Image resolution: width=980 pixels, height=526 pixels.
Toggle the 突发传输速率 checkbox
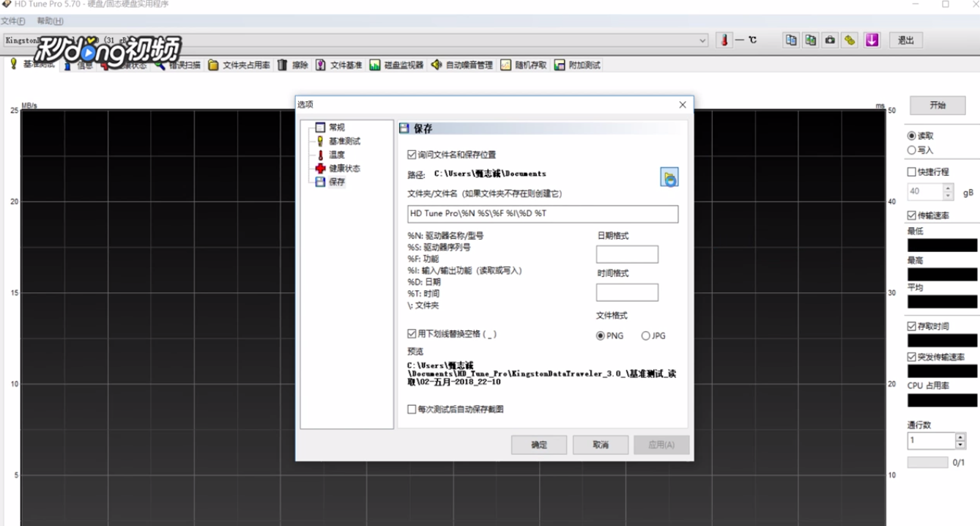pyautogui.click(x=912, y=358)
